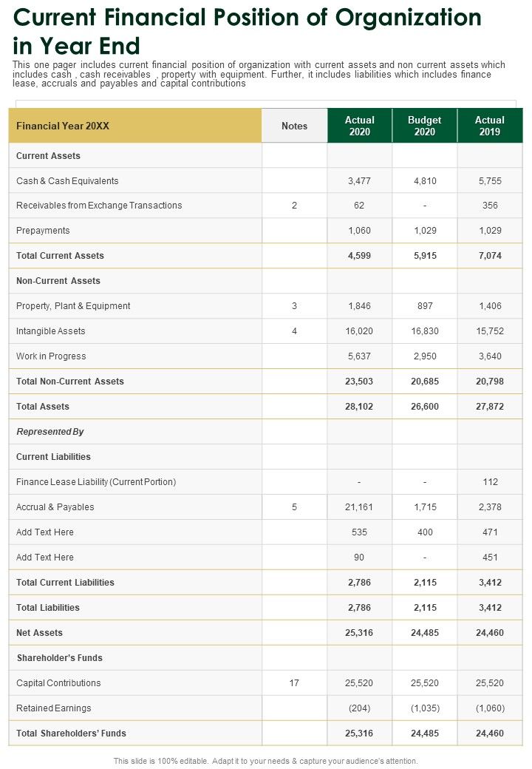Select the 'Current Liabilities' section label
Image resolution: width=532 pixels, height=769 pixels.
point(53,457)
